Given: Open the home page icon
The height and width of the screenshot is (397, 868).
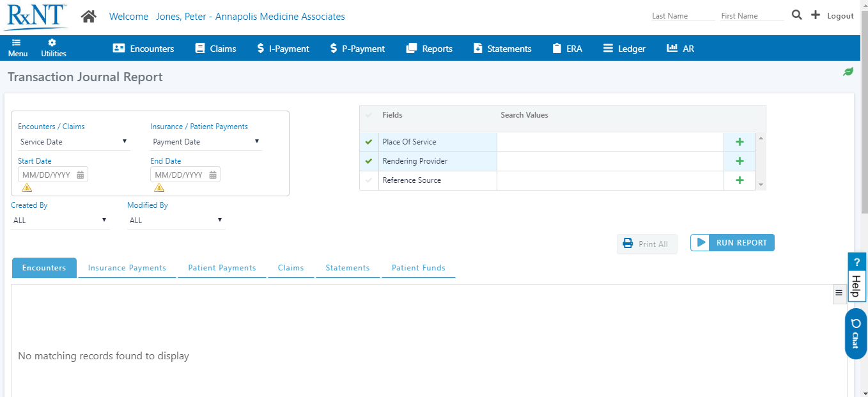Looking at the screenshot, I should click(88, 16).
